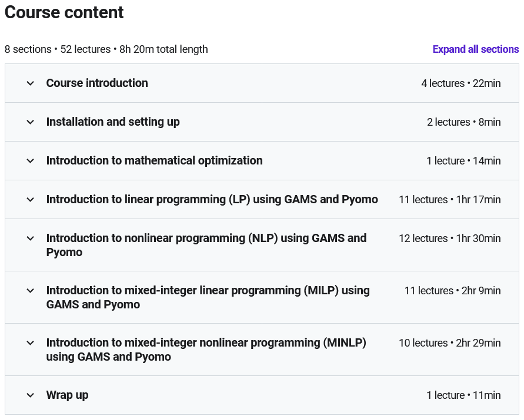Click the '4 lectures • 22min' label

click(460, 83)
